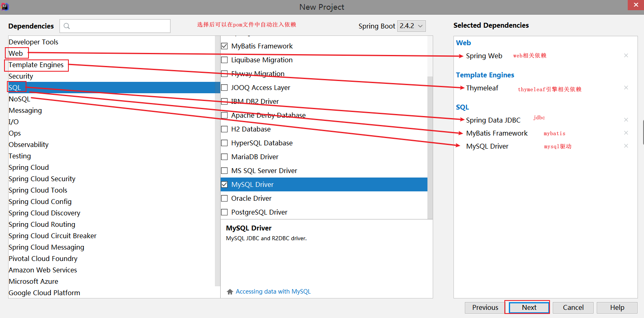Image resolution: width=644 pixels, height=318 pixels.
Task: Close the New Project window
Action: pyautogui.click(x=636, y=5)
